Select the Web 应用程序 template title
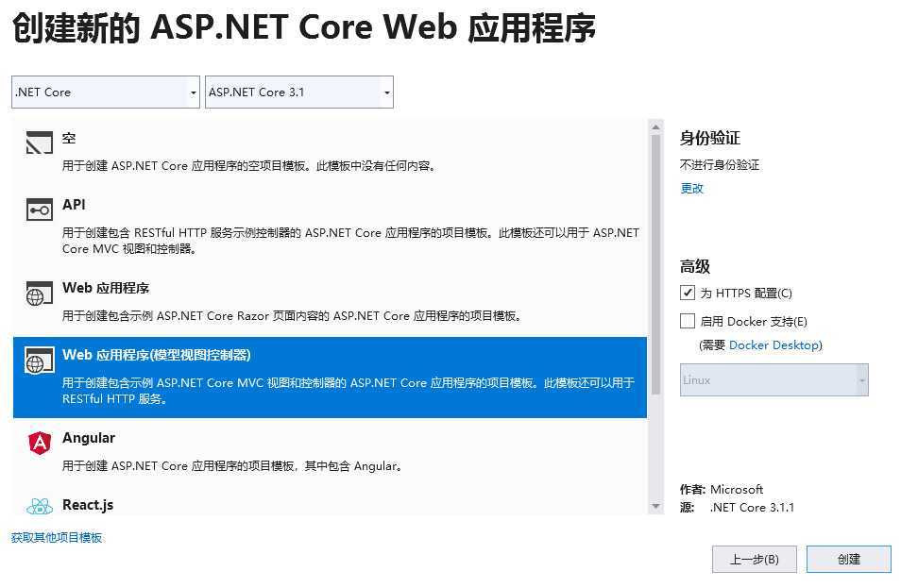Image resolution: width=918 pixels, height=588 pixels. pyautogui.click(x=106, y=288)
